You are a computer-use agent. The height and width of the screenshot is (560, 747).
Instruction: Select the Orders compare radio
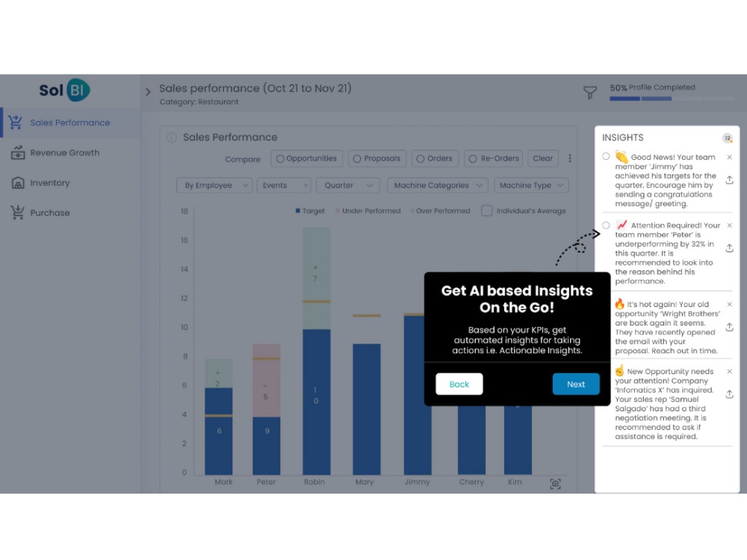click(420, 158)
